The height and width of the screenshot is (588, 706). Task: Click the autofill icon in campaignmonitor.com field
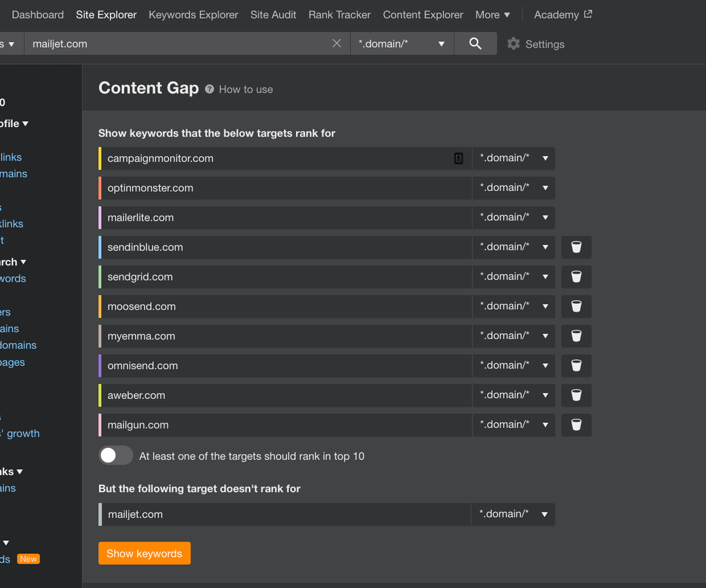coord(459,158)
